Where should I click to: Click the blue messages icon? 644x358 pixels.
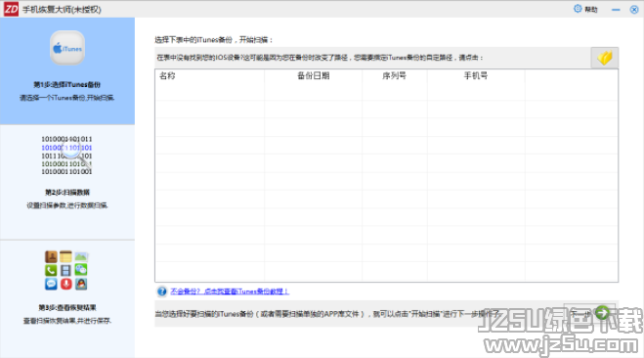[51, 284]
